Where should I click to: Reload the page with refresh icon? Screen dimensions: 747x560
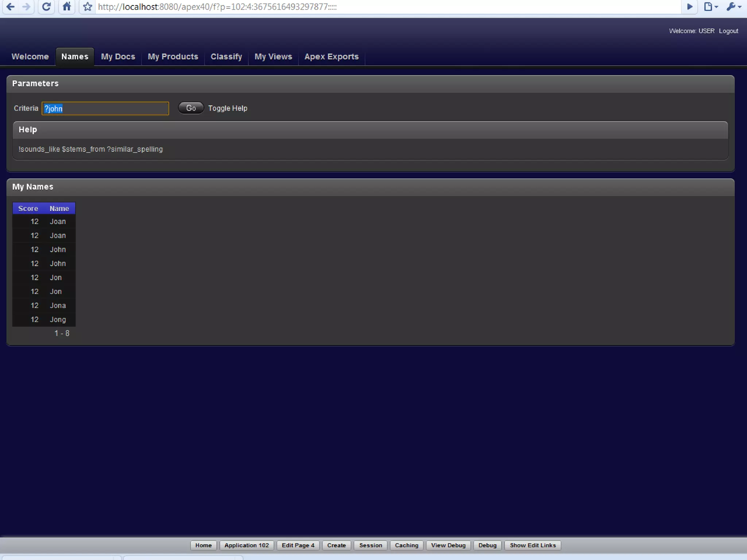coord(46,7)
